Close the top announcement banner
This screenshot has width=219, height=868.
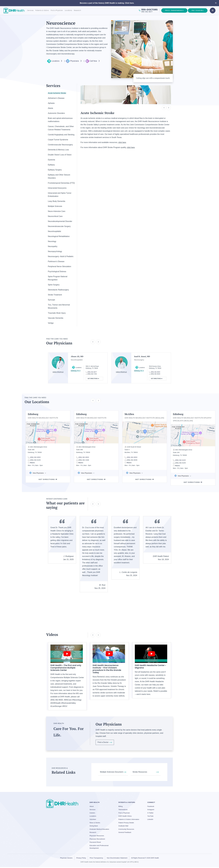coord(216,3)
